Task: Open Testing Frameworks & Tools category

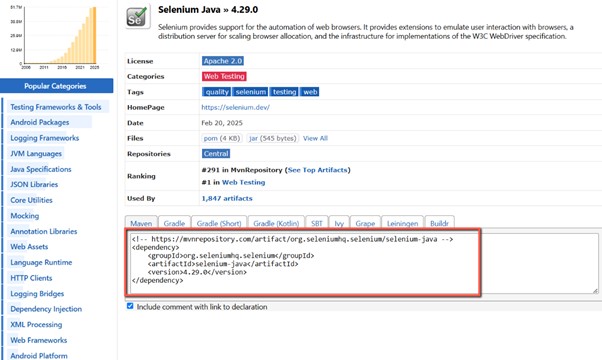Action: (x=56, y=107)
